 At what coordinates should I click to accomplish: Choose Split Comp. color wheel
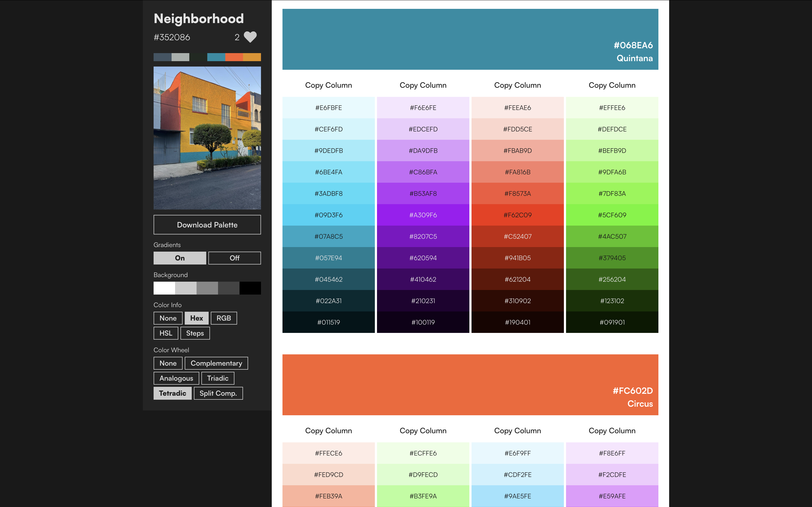pyautogui.click(x=218, y=393)
